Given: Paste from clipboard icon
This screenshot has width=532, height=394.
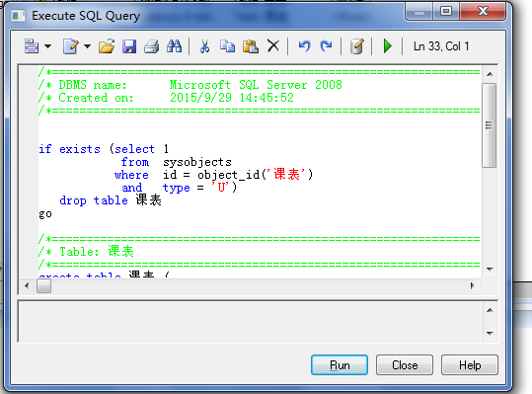Looking at the screenshot, I should click(251, 46).
